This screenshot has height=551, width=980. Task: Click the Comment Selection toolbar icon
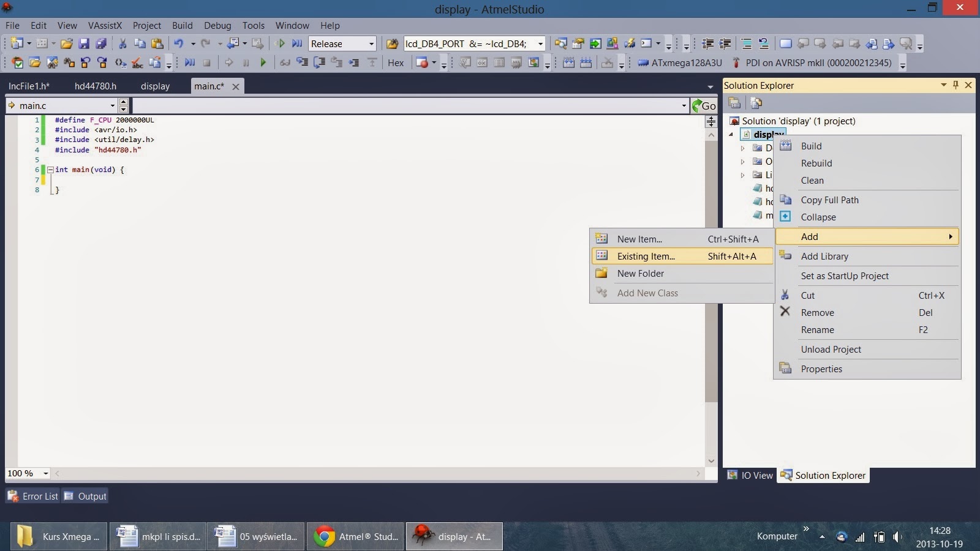(747, 43)
